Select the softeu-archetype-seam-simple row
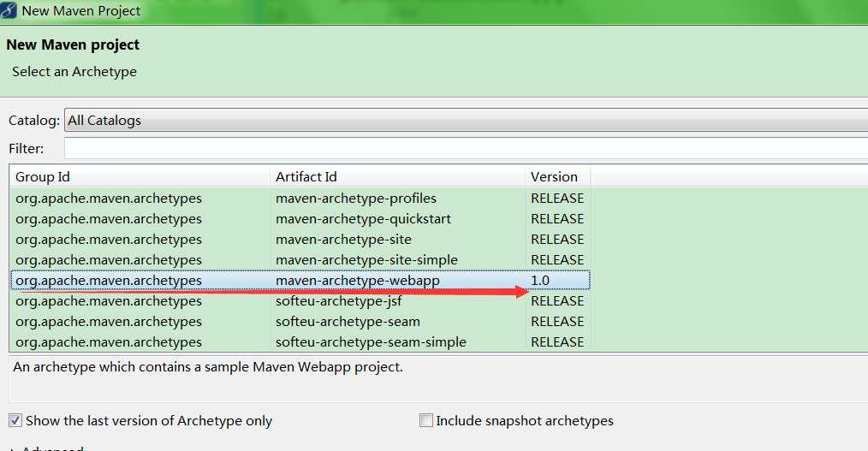 [300, 341]
